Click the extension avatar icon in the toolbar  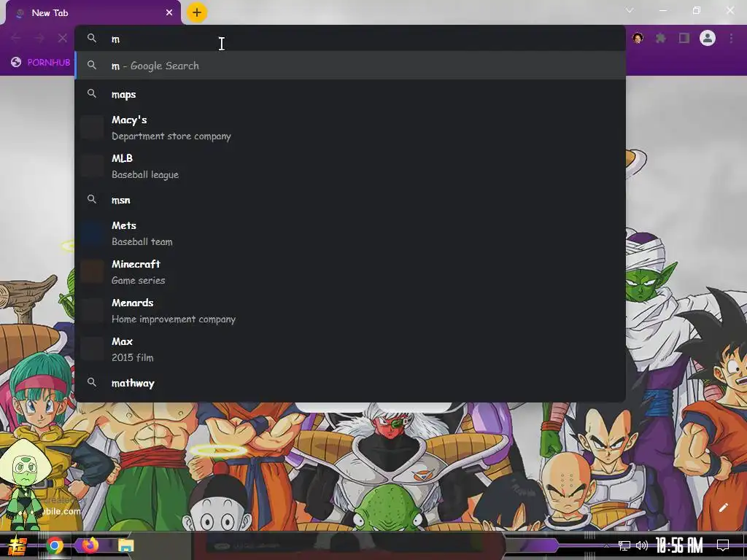click(638, 38)
